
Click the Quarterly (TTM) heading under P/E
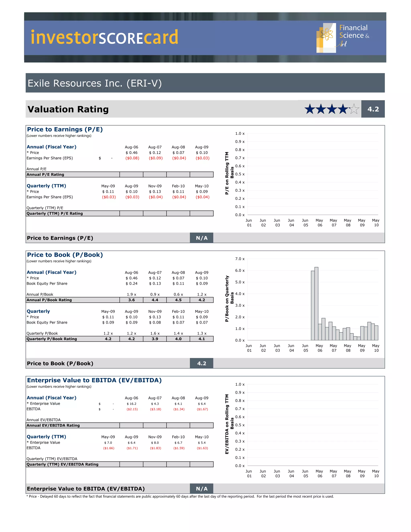coord(46,186)
